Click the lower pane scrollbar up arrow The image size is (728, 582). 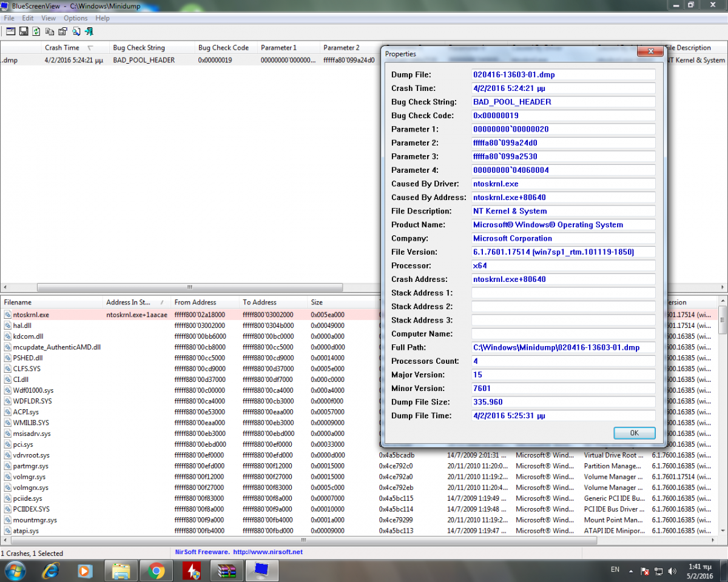723,301
